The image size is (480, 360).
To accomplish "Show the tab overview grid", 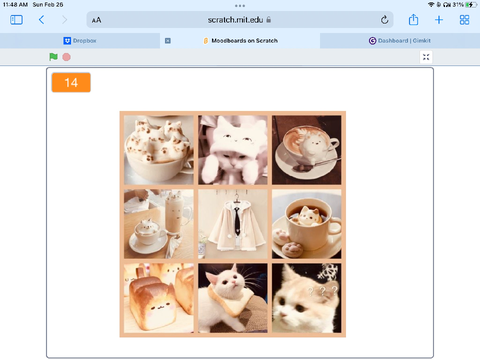I will pos(464,20).
